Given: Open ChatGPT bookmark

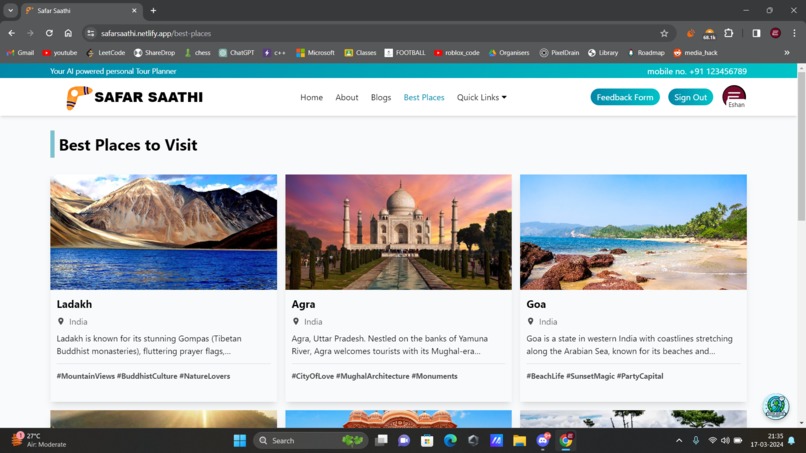Looking at the screenshot, I should click(236, 52).
